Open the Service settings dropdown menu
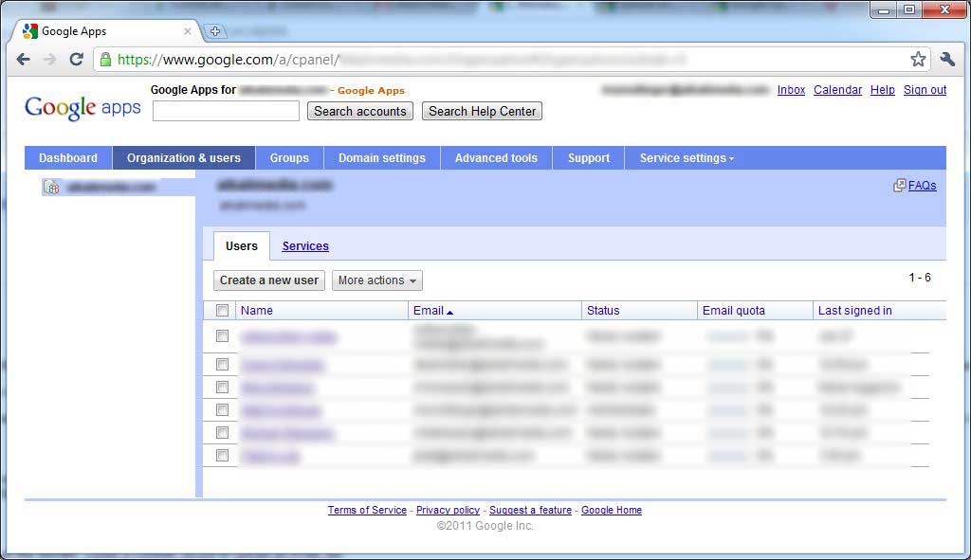 click(687, 158)
